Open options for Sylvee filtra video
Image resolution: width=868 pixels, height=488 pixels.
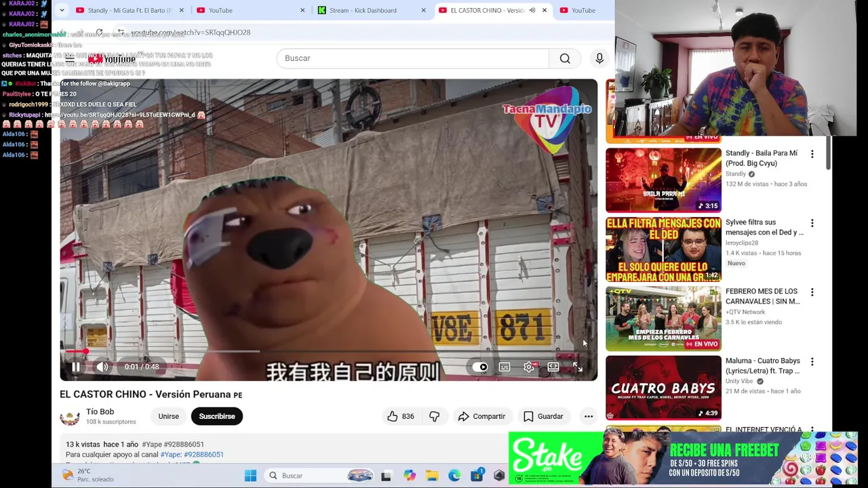tap(812, 223)
